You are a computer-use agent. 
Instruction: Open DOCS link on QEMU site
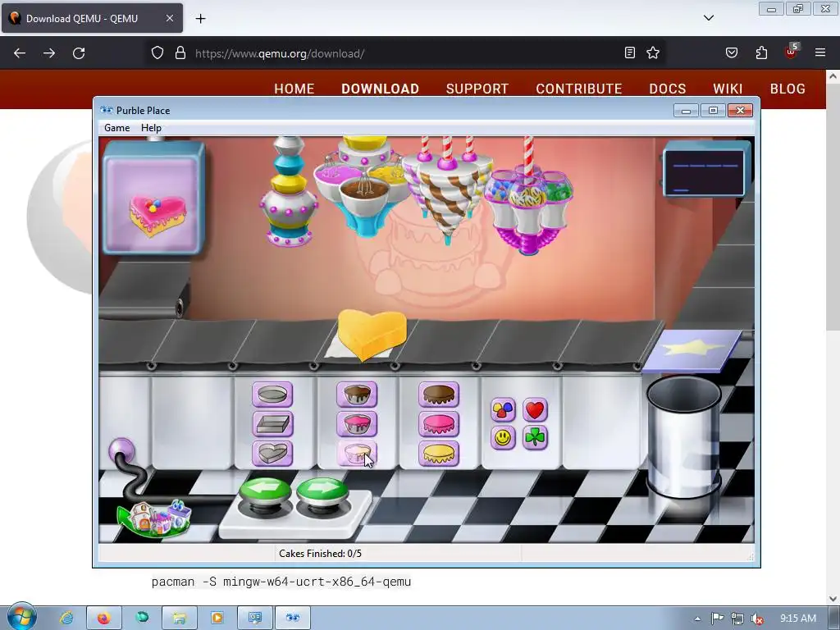(x=668, y=89)
